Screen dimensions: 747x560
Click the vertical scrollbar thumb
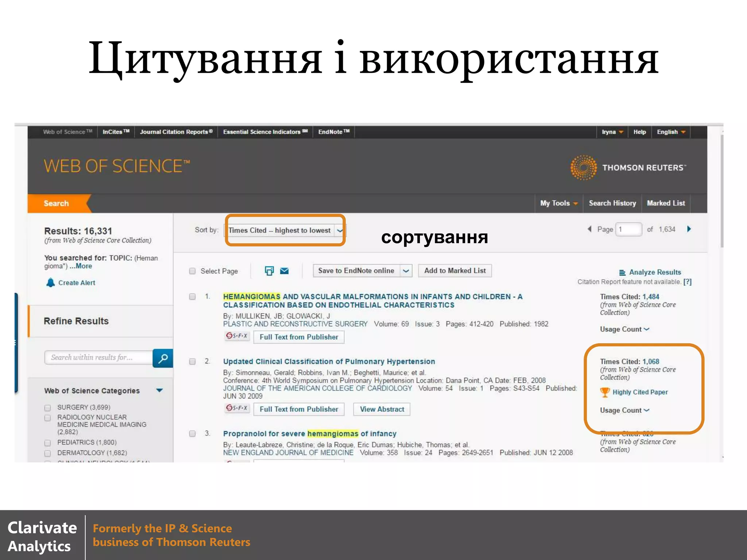tap(722, 192)
